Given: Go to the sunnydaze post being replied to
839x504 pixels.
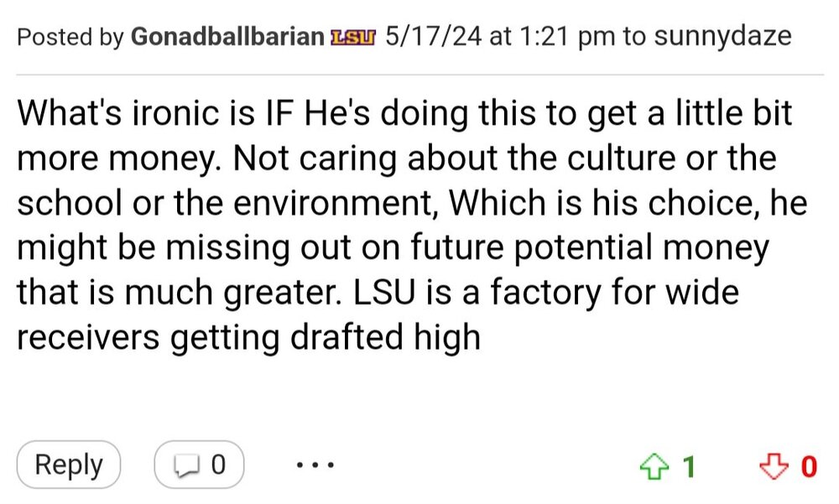Looking at the screenshot, I should click(722, 37).
